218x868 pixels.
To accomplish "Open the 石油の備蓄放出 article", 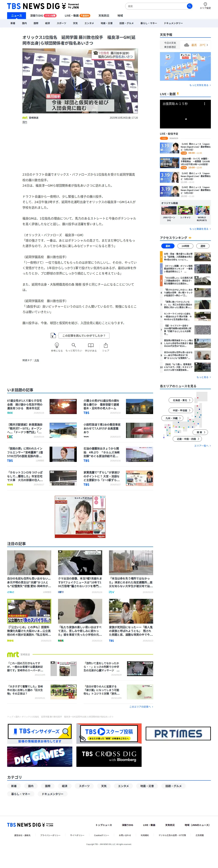I will pyautogui.click(x=118, y=454).
